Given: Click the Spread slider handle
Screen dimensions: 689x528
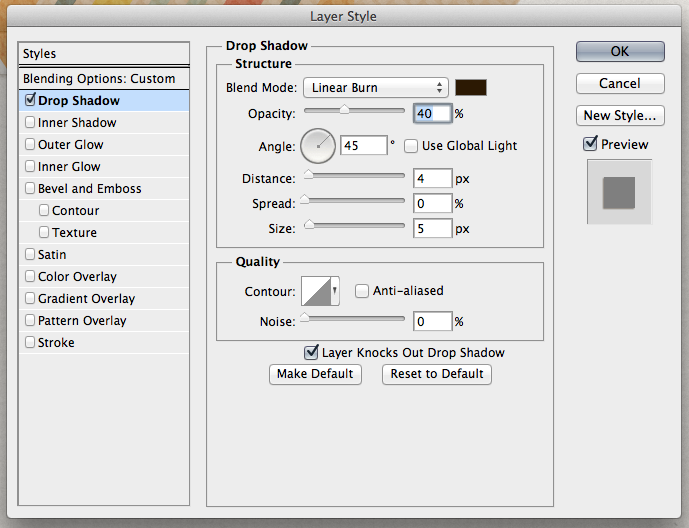Looking at the screenshot, I should 304,199.
